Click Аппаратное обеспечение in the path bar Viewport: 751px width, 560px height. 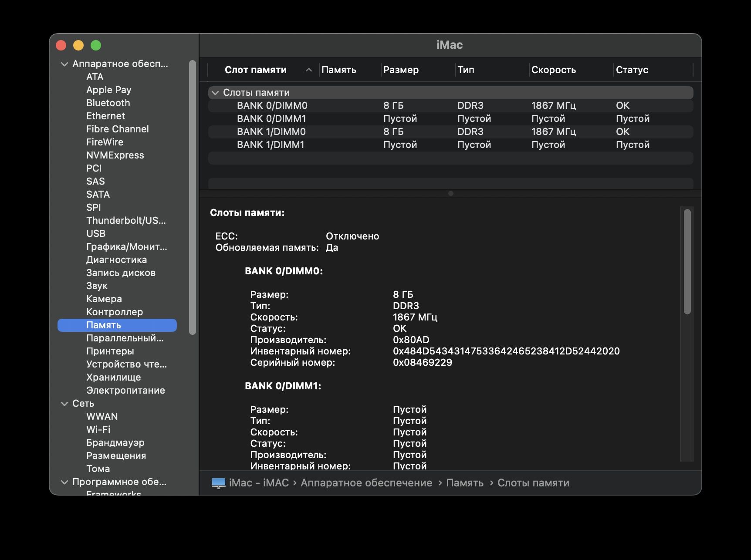[x=366, y=483]
